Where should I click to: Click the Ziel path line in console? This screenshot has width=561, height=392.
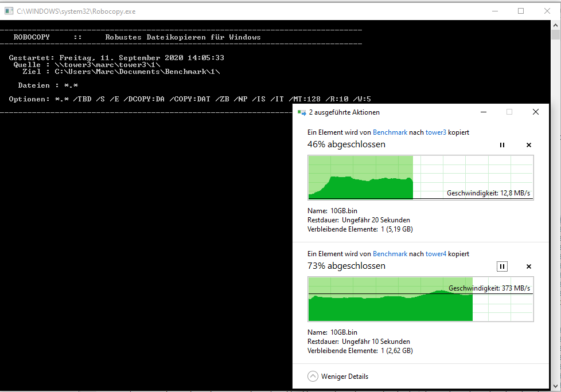121,72
